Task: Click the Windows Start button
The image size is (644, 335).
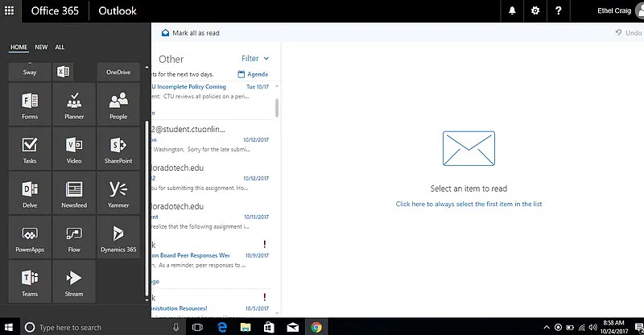Action: 9,327
